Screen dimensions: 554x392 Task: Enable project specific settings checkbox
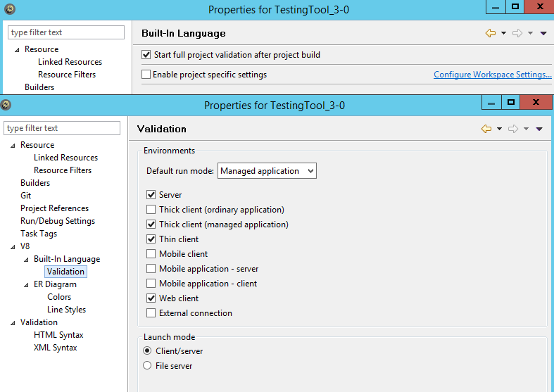coord(146,75)
